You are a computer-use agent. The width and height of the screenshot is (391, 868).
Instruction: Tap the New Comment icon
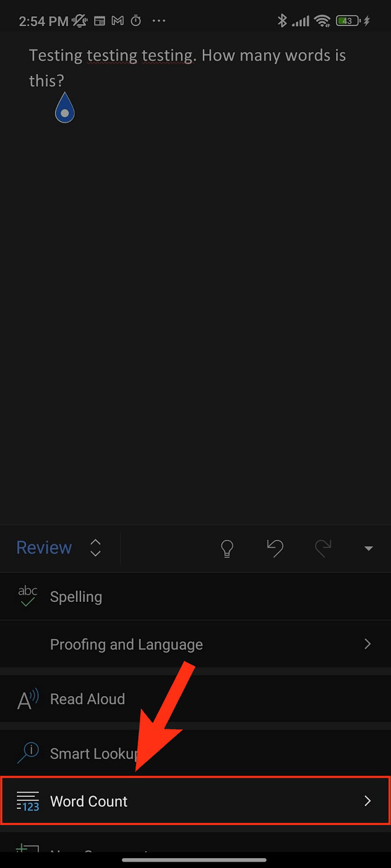tap(28, 850)
